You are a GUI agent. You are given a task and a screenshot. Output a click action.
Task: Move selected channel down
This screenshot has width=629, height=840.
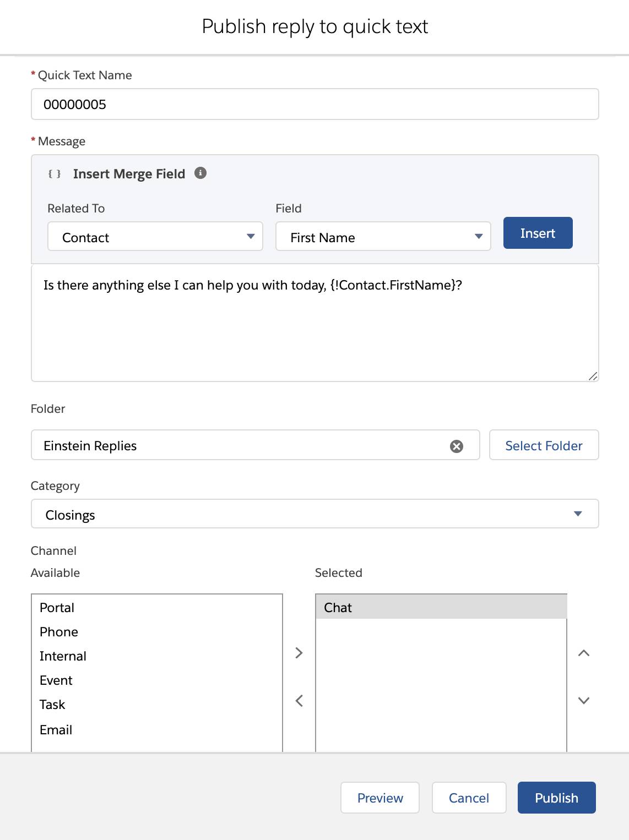tap(584, 701)
